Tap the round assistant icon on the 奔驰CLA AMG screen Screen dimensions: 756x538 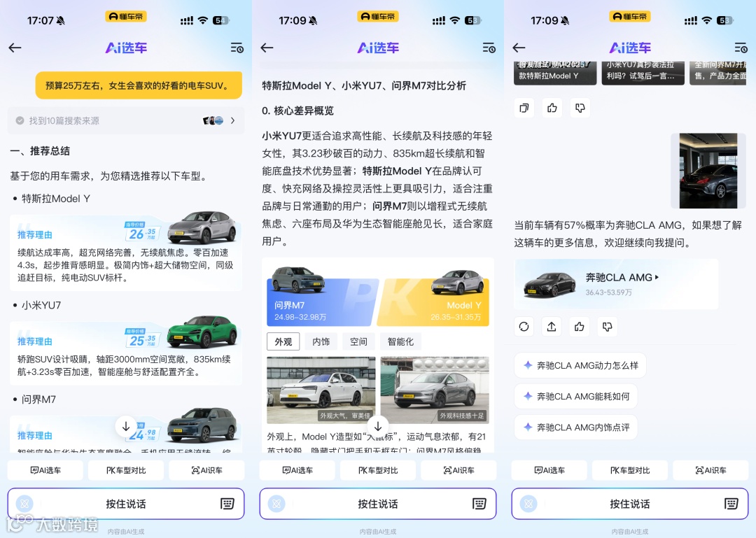pyautogui.click(x=528, y=504)
